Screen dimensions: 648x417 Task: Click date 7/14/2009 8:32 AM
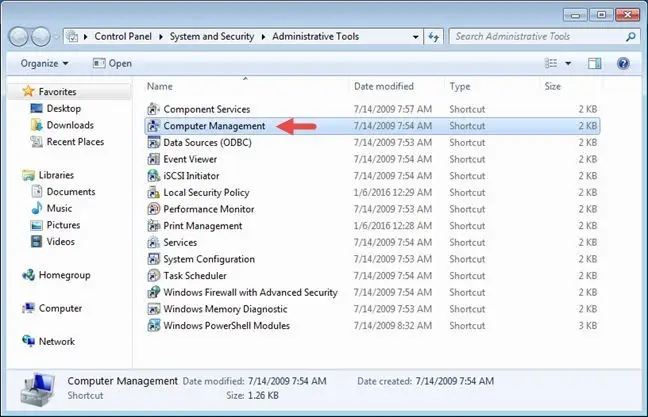(393, 326)
